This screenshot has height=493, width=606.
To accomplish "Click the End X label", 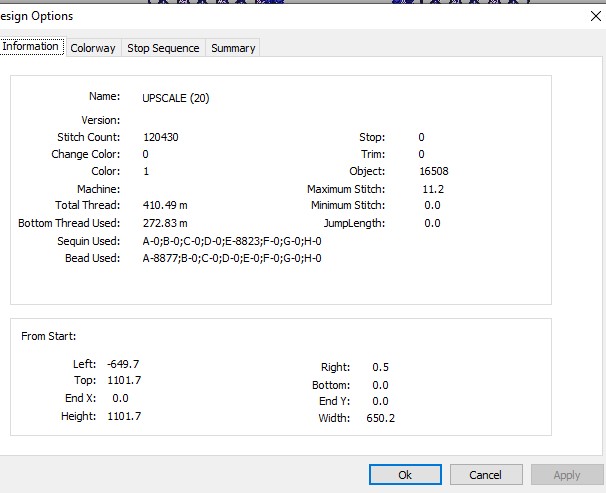I will 80,398.
